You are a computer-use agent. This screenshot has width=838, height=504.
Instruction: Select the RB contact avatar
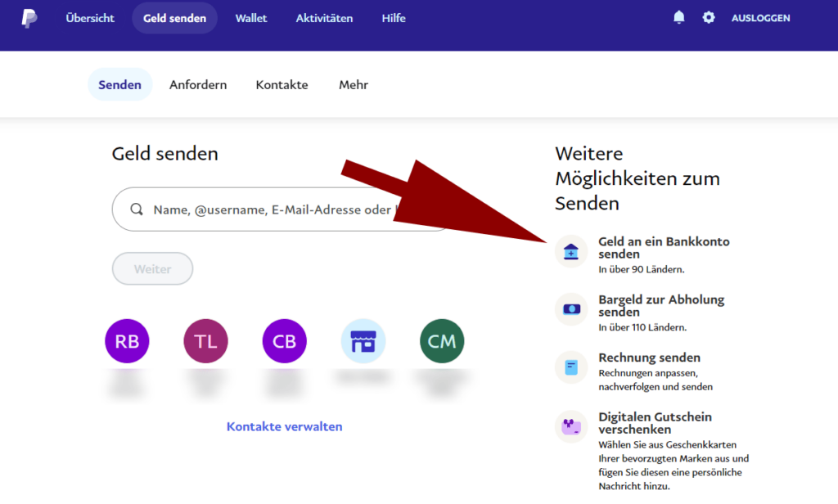[x=127, y=341]
